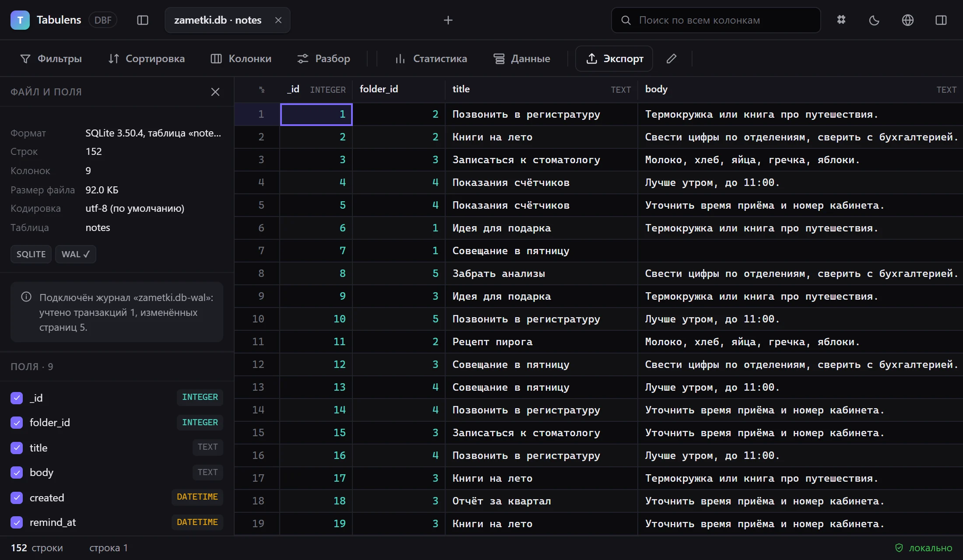This screenshot has width=963, height=560.
Task: Switch theme with the moon icon
Action: (x=874, y=20)
